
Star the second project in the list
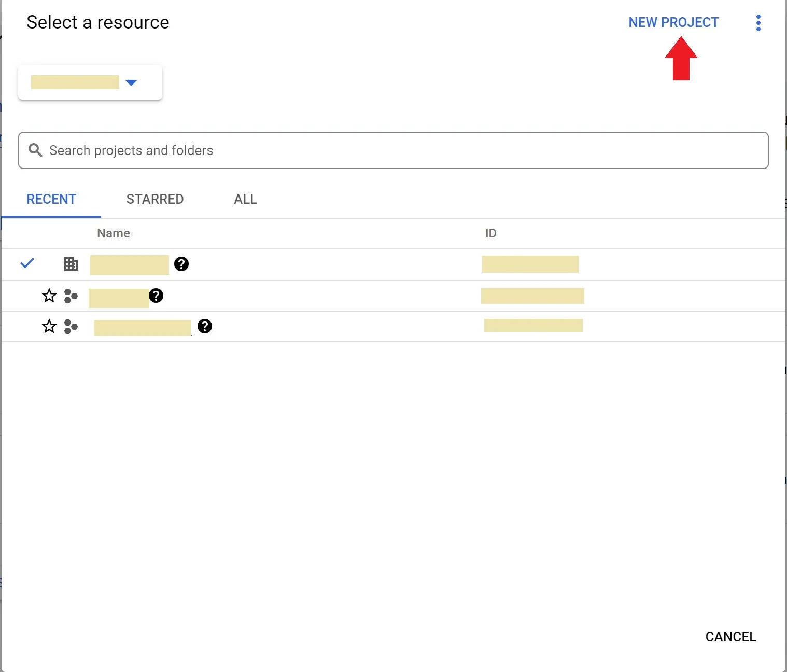49,327
